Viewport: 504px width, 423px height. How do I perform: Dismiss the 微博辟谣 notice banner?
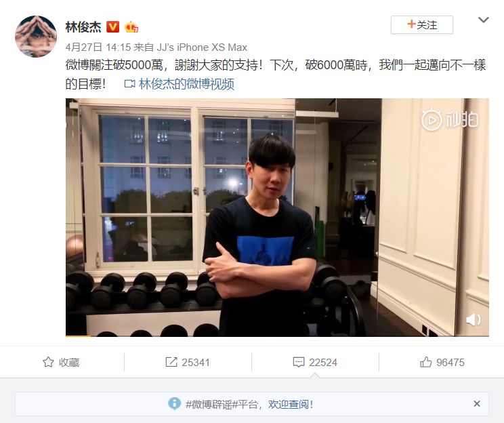pos(477,403)
